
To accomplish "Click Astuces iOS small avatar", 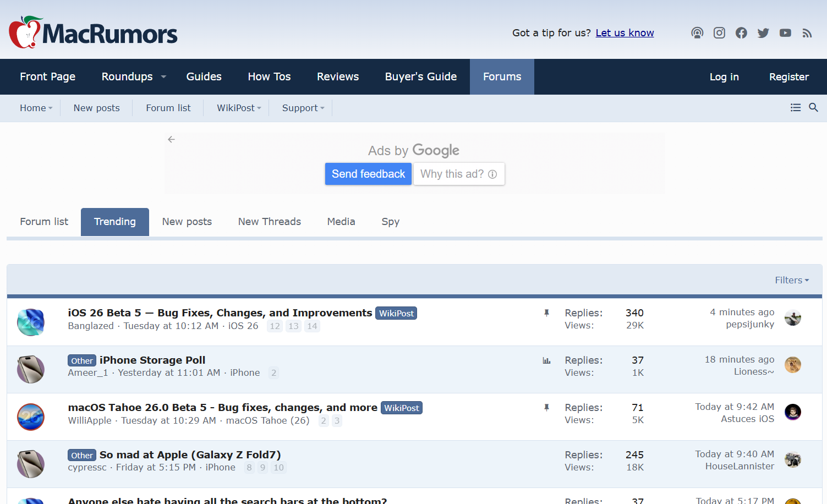I will (x=793, y=412).
